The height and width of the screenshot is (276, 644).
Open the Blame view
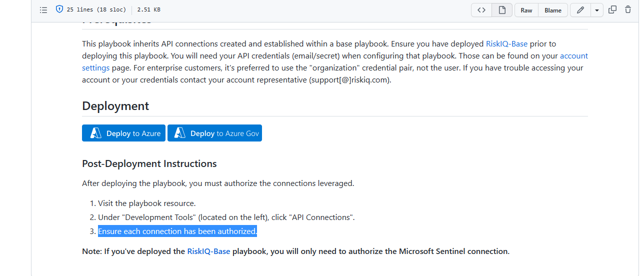(x=553, y=10)
